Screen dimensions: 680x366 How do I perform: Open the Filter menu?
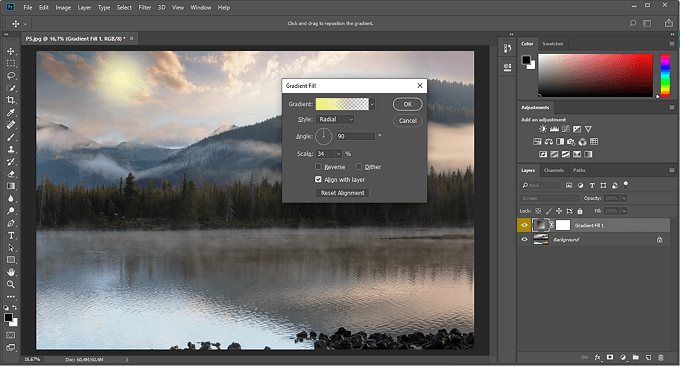coord(144,7)
